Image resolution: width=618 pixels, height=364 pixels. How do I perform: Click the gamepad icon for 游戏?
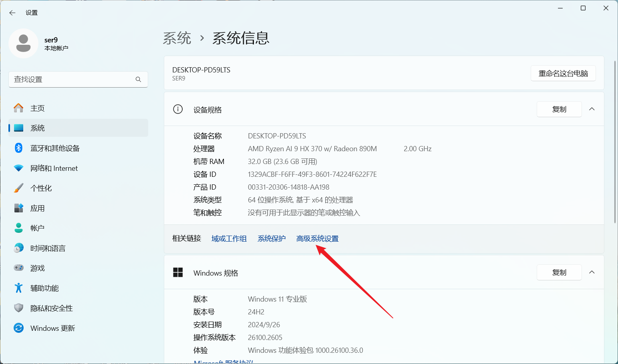[x=18, y=268]
